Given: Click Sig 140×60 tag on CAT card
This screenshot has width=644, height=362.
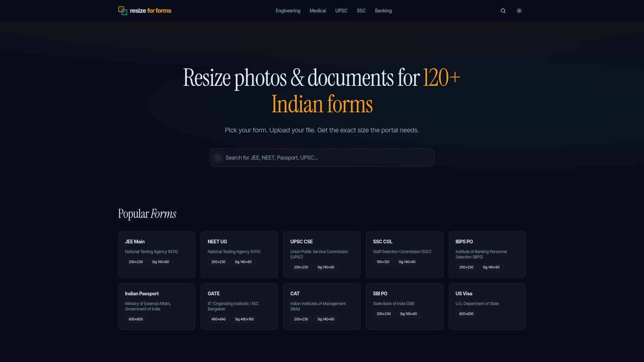Looking at the screenshot, I should click(x=326, y=319).
